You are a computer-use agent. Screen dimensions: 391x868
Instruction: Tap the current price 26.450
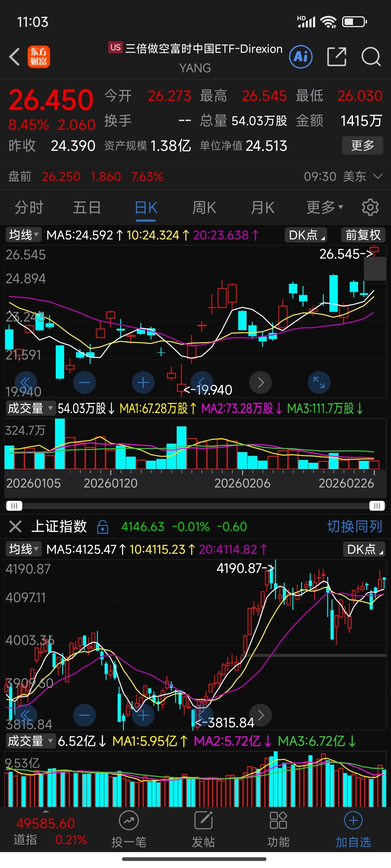point(51,100)
